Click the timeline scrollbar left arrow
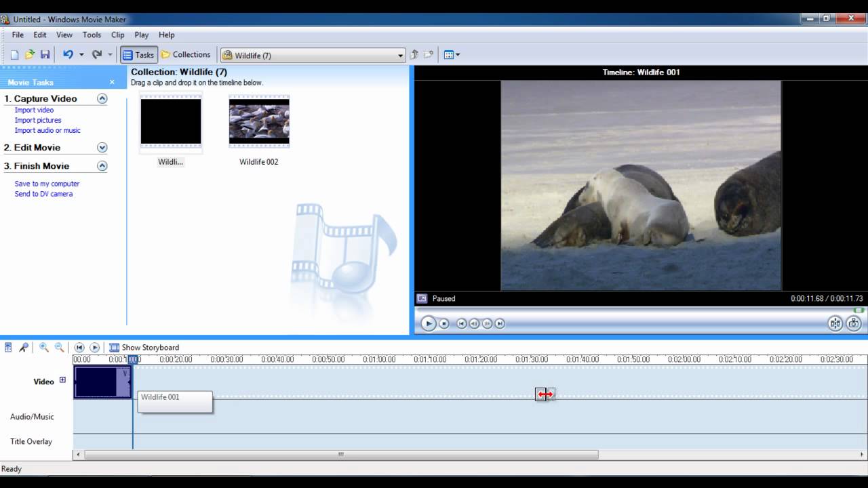Viewport: 868px width, 488px height. point(79,455)
